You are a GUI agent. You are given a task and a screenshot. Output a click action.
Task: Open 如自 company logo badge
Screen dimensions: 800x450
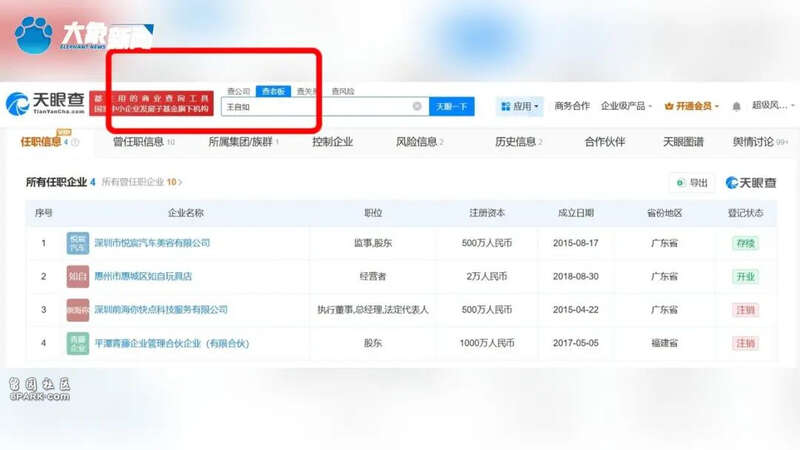click(77, 276)
